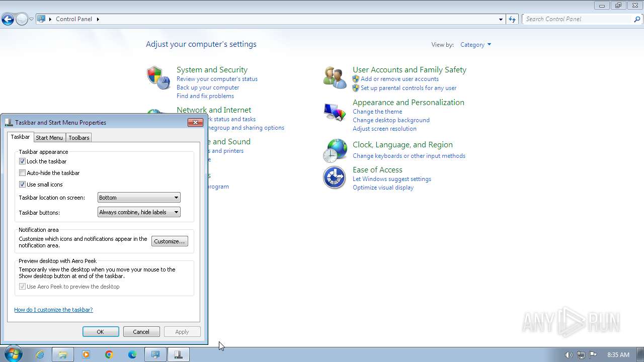
Task: Switch to the Toolbars tab
Action: 79,138
